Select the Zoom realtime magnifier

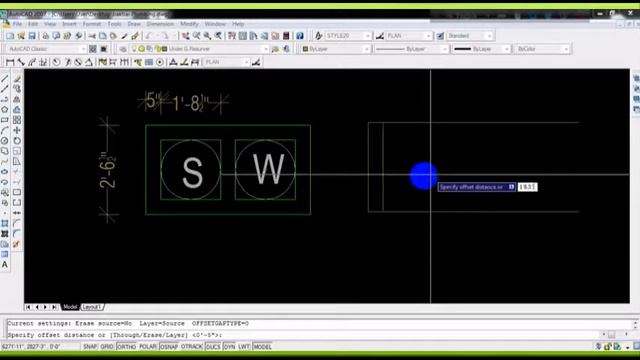(x=196, y=36)
